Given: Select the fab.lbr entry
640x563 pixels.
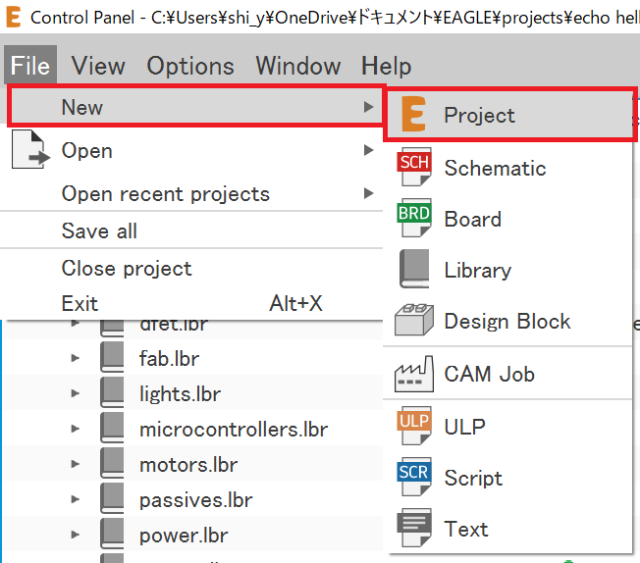Looking at the screenshot, I should 169,358.
